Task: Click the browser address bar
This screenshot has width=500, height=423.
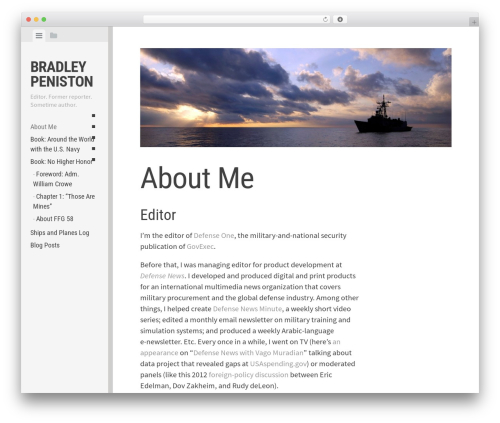Action: (x=236, y=20)
